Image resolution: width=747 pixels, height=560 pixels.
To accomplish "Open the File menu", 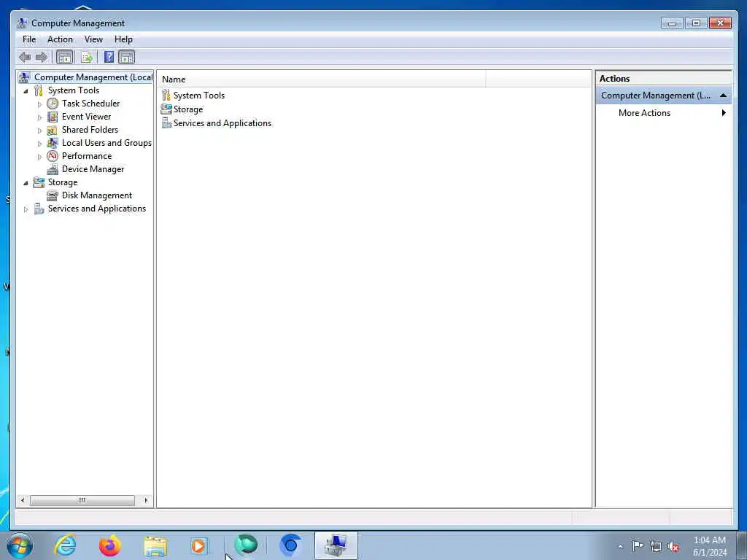I will tap(29, 39).
